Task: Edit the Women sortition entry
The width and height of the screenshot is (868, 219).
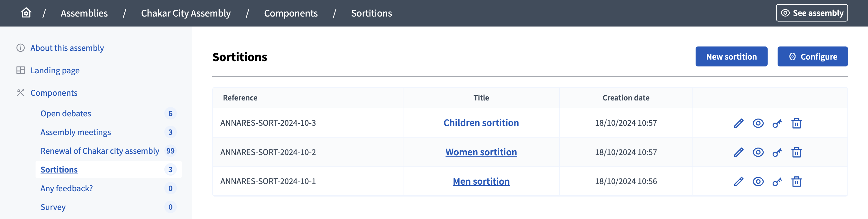Action: [x=738, y=152]
